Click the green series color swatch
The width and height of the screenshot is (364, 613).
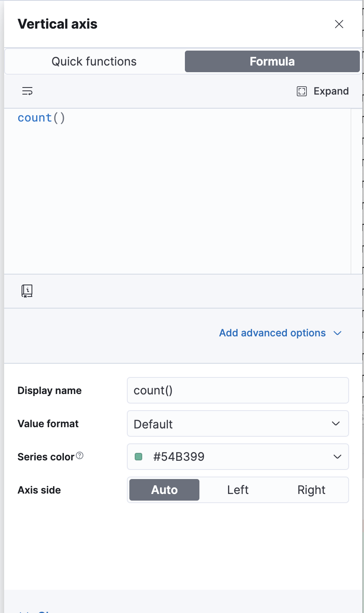coord(139,457)
